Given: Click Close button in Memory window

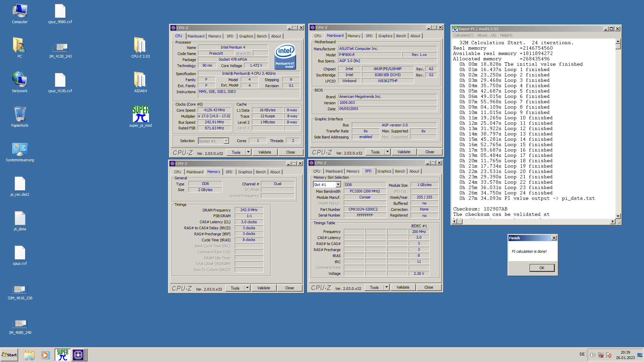Looking at the screenshot, I should click(289, 288).
